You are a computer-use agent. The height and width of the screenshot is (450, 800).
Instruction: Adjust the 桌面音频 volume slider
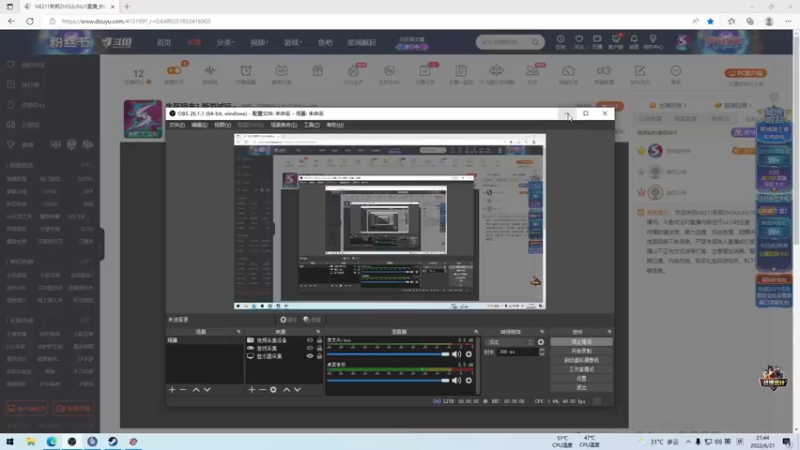[388, 380]
